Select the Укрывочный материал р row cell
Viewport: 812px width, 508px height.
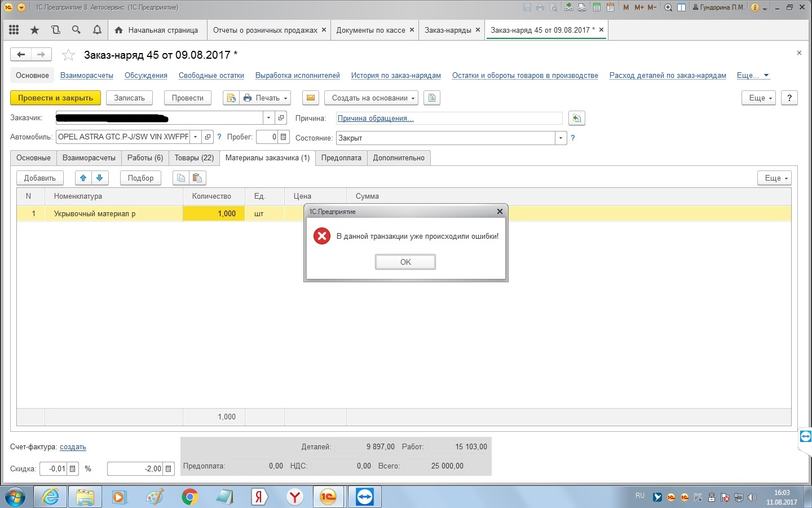tap(114, 213)
